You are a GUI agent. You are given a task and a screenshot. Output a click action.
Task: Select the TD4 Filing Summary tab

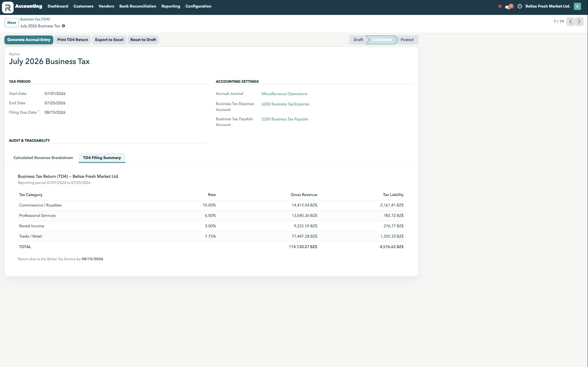tap(102, 158)
